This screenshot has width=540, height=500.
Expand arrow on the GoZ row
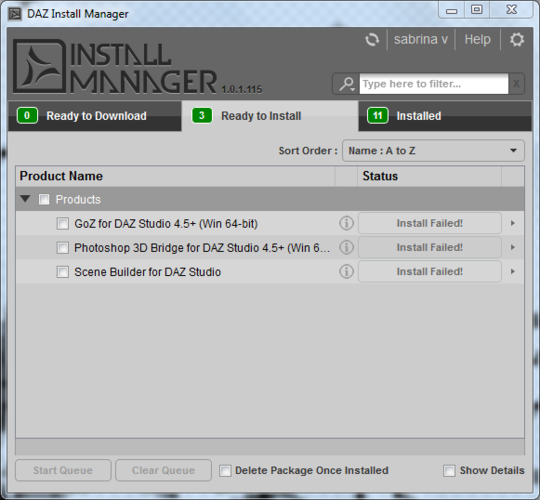click(x=513, y=223)
